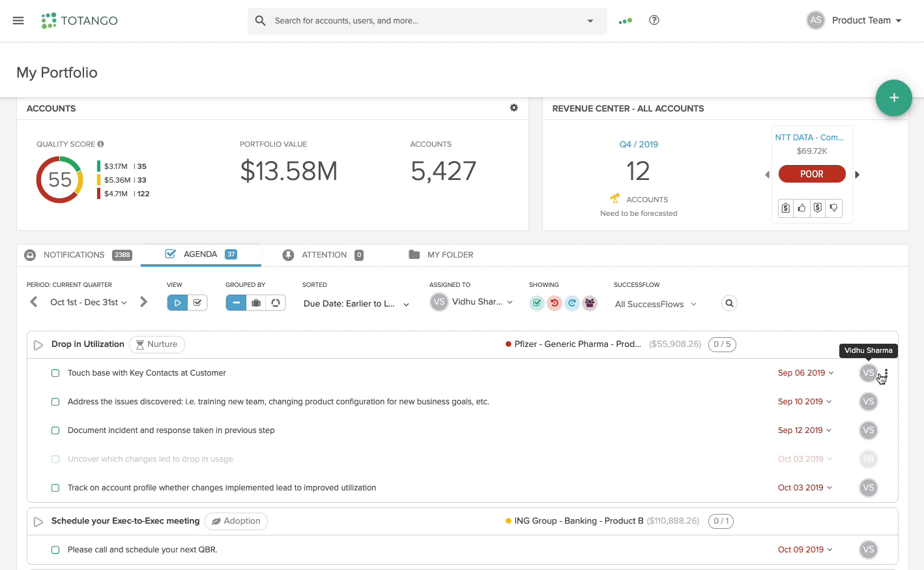Screen dimensions: 924x570
Task: Click the thumbs up icon on NTT DATA card
Action: point(801,208)
